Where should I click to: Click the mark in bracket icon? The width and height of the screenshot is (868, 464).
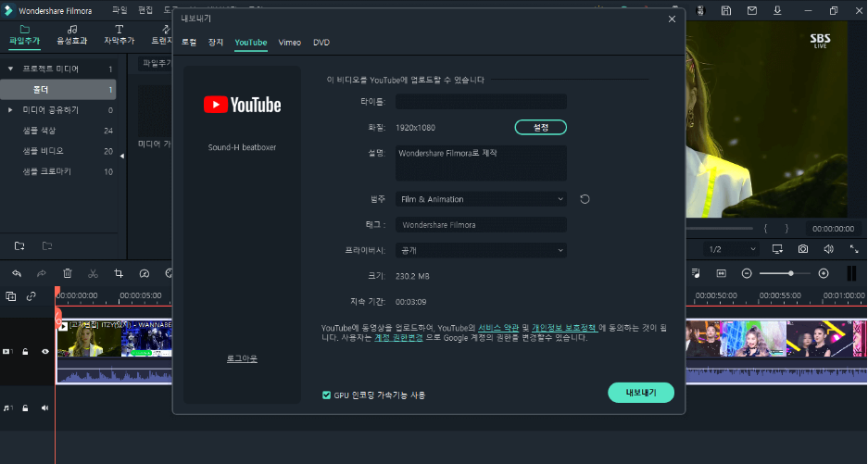click(765, 229)
